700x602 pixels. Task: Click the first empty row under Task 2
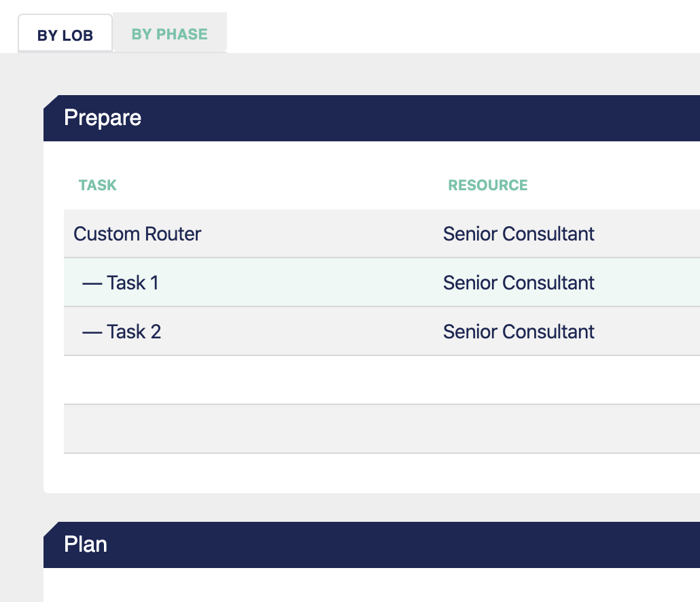[382, 380]
